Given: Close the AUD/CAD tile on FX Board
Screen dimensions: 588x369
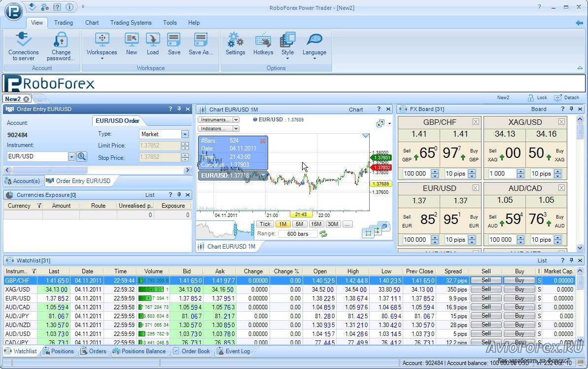Looking at the screenshot, I should tap(561, 187).
